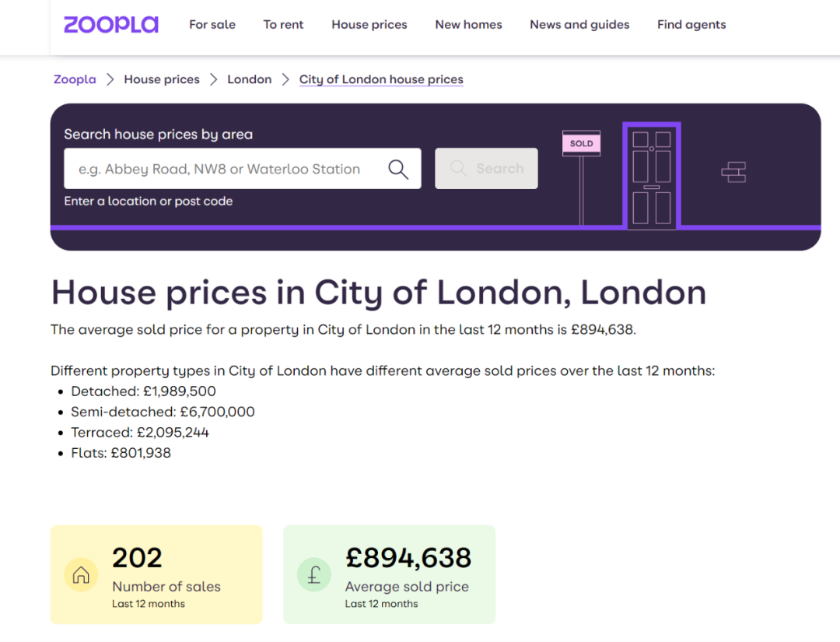Click the London breadcrumb link
The image size is (840, 642).
tap(250, 79)
